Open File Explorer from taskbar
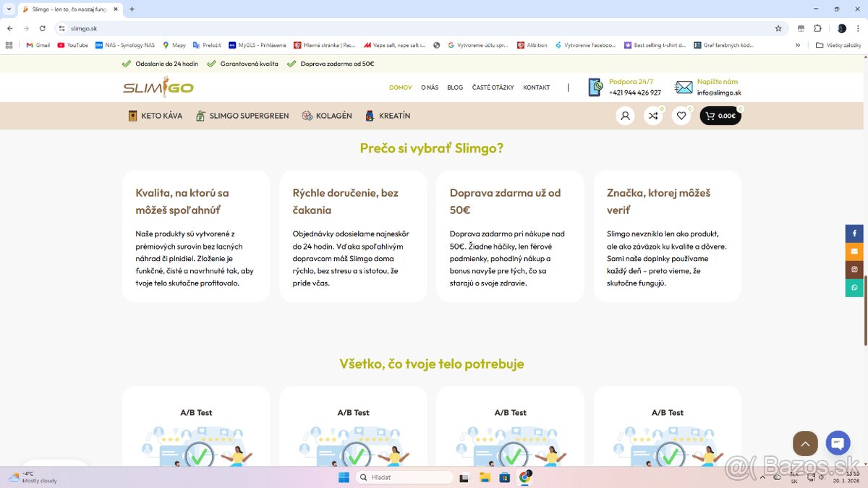The width and height of the screenshot is (868, 488). pos(485,477)
